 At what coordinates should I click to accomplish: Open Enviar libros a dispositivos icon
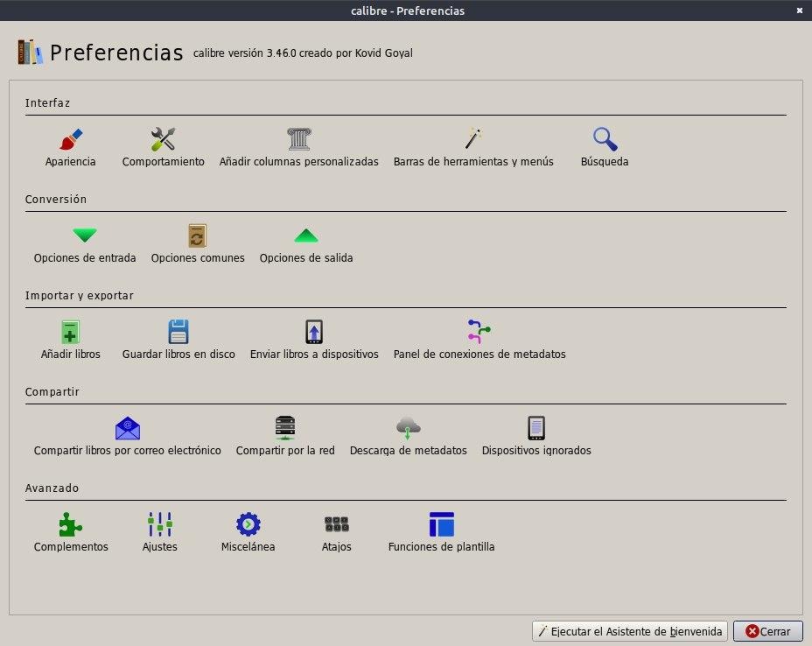314,332
